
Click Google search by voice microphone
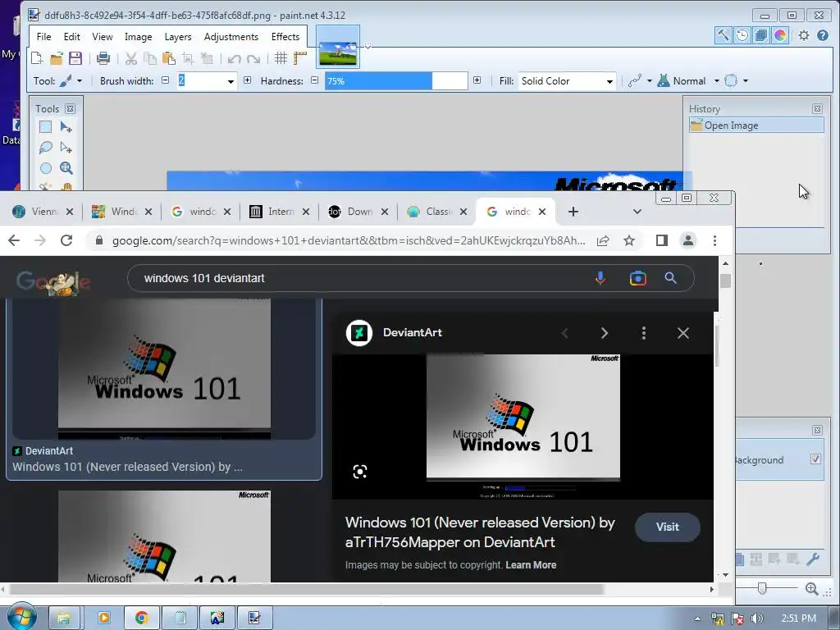pyautogui.click(x=600, y=278)
